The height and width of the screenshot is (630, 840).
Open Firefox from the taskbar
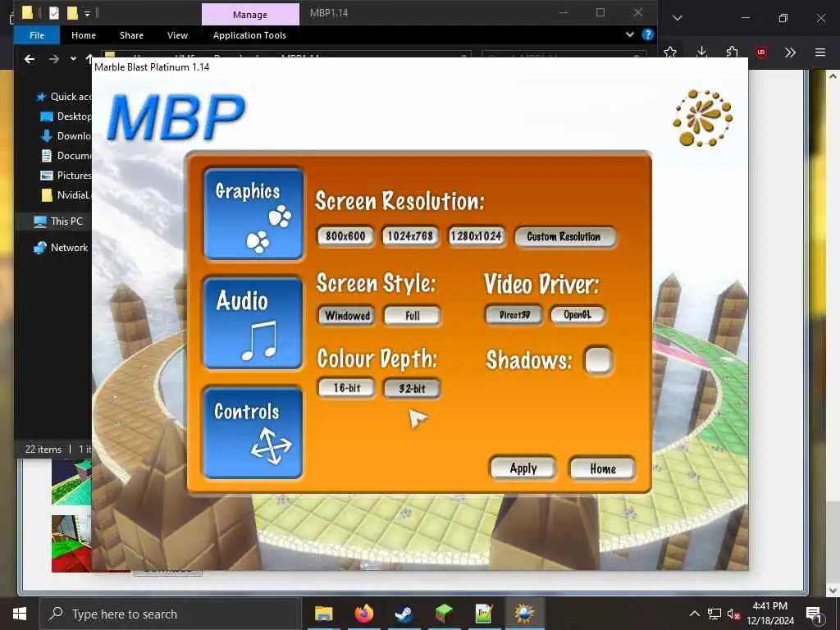tap(363, 614)
